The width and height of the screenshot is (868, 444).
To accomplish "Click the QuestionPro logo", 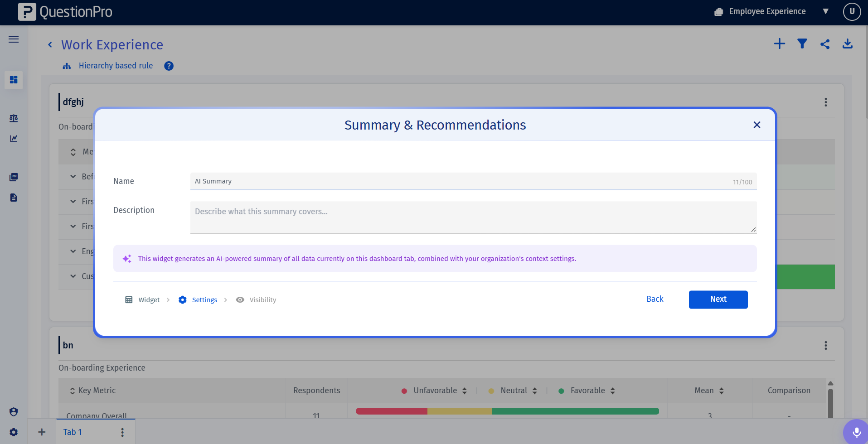I will coord(65,12).
